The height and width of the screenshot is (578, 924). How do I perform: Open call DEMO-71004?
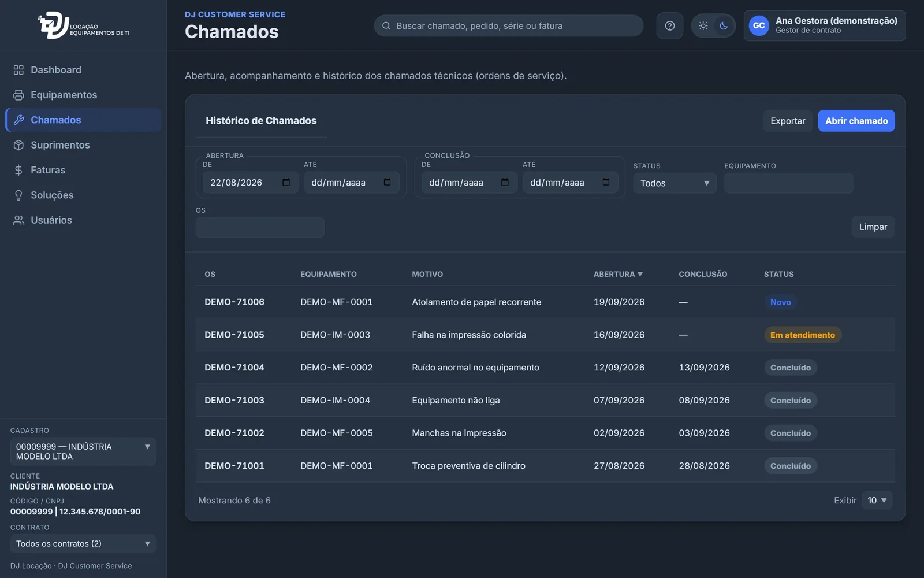click(234, 368)
